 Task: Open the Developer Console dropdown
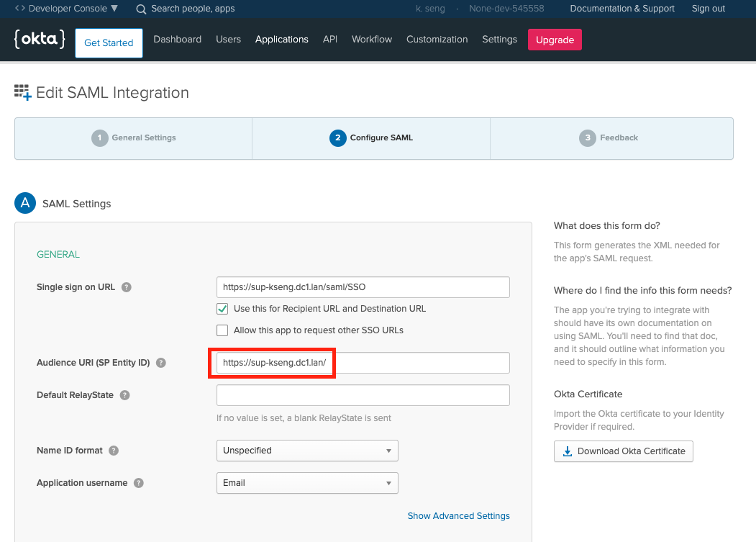click(66, 8)
